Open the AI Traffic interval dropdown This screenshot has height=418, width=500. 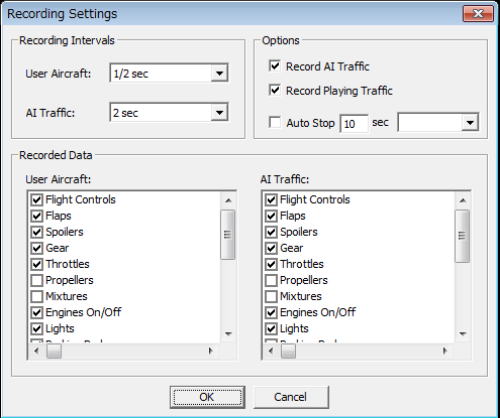pos(169,112)
